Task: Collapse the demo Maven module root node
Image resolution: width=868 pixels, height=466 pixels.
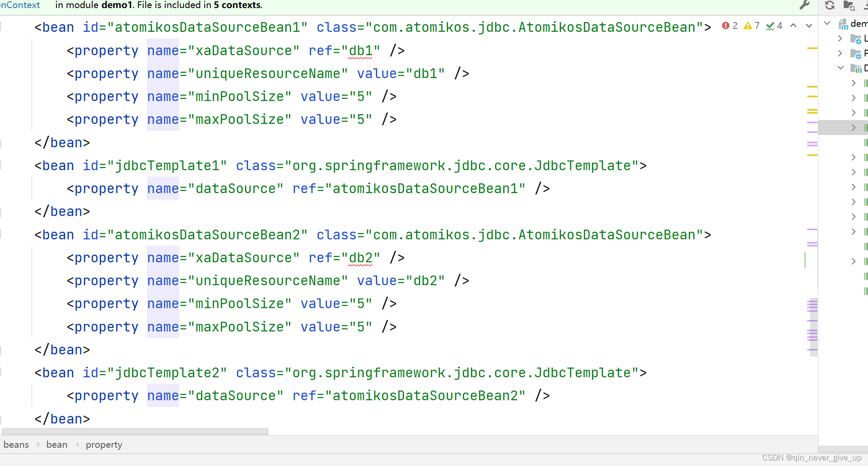Action: point(827,23)
